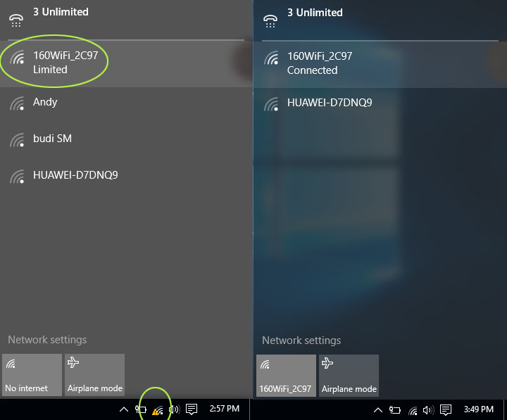Select the budi SM Wi-Fi network
507x420 pixels.
(x=126, y=139)
